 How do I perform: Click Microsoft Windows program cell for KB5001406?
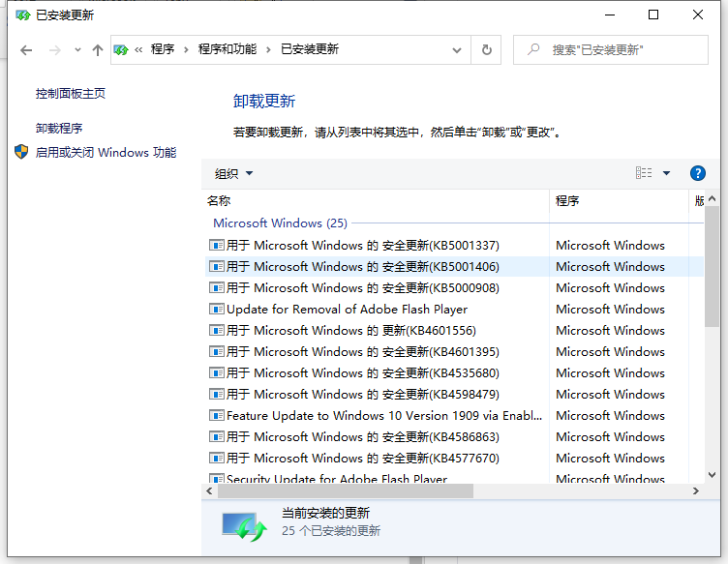(x=610, y=267)
